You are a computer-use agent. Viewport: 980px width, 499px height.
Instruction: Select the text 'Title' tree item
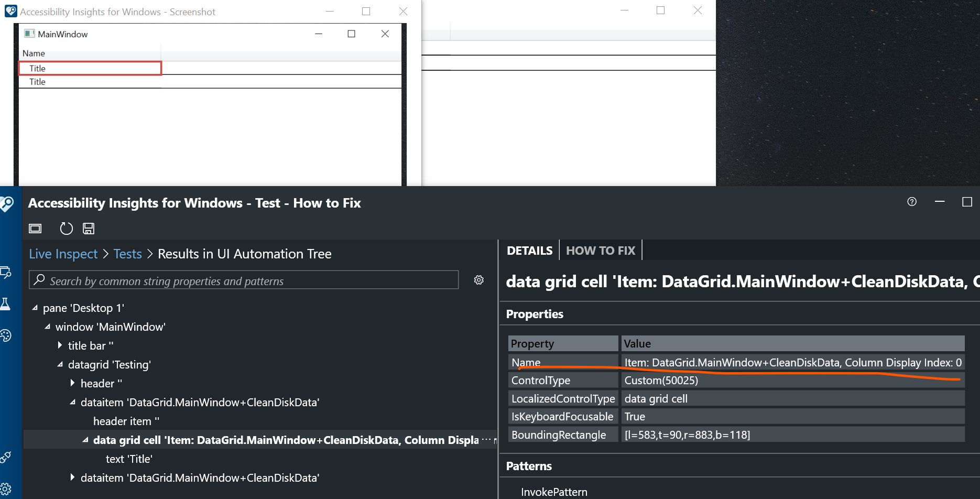129,458
